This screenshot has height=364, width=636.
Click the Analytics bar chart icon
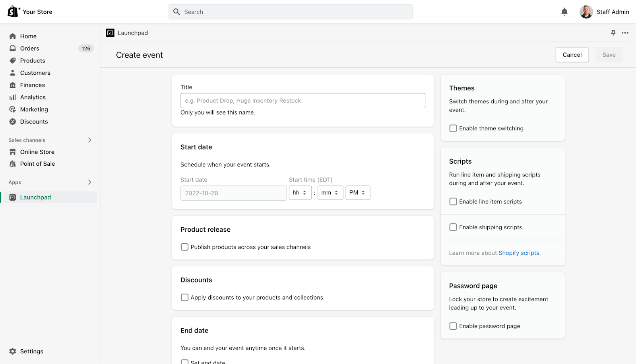13,97
